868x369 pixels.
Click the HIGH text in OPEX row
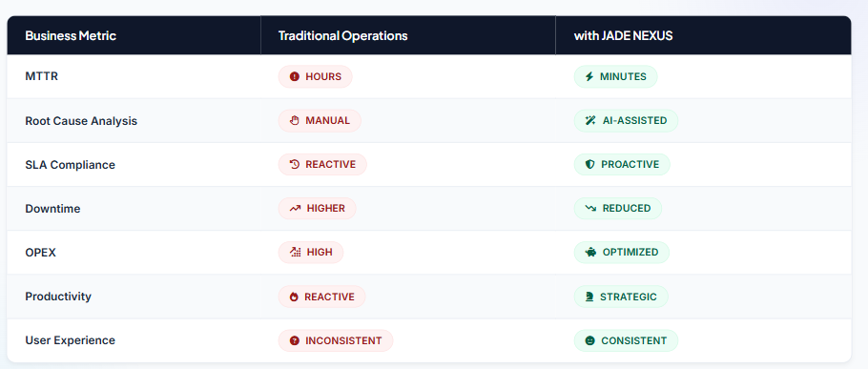coord(320,253)
